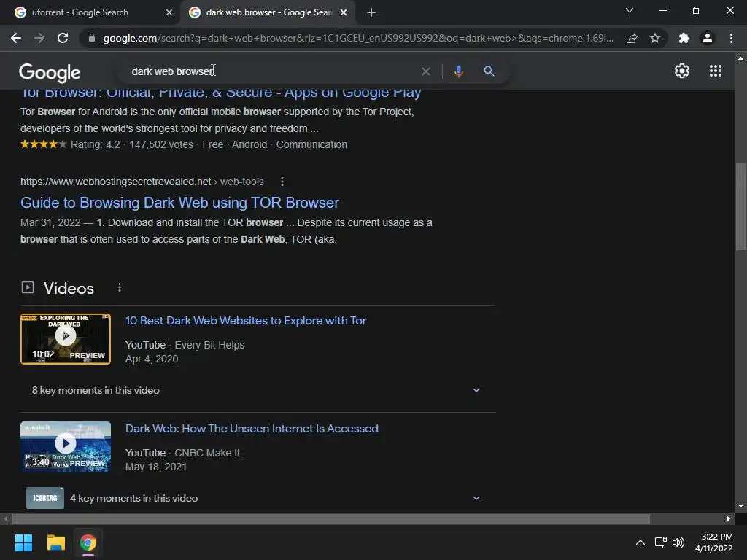The height and width of the screenshot is (560, 747).
Task: Click inside the dark web browser search field
Action: (271, 71)
